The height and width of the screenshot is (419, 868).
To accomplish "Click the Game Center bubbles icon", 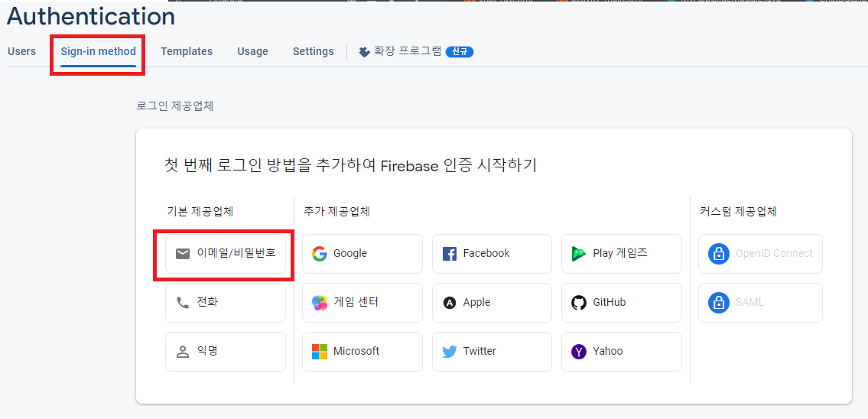I will (320, 303).
